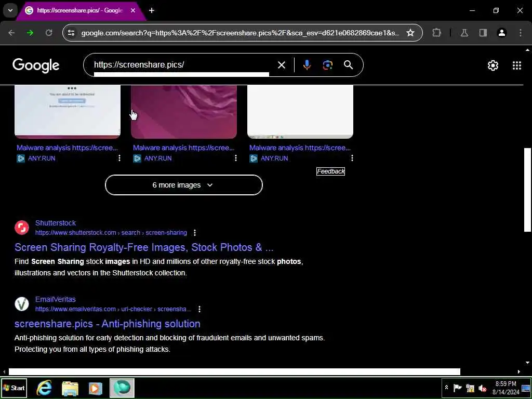The width and height of the screenshot is (532, 399).
Task: Open options for second ANY.RUN image
Action: [235, 158]
